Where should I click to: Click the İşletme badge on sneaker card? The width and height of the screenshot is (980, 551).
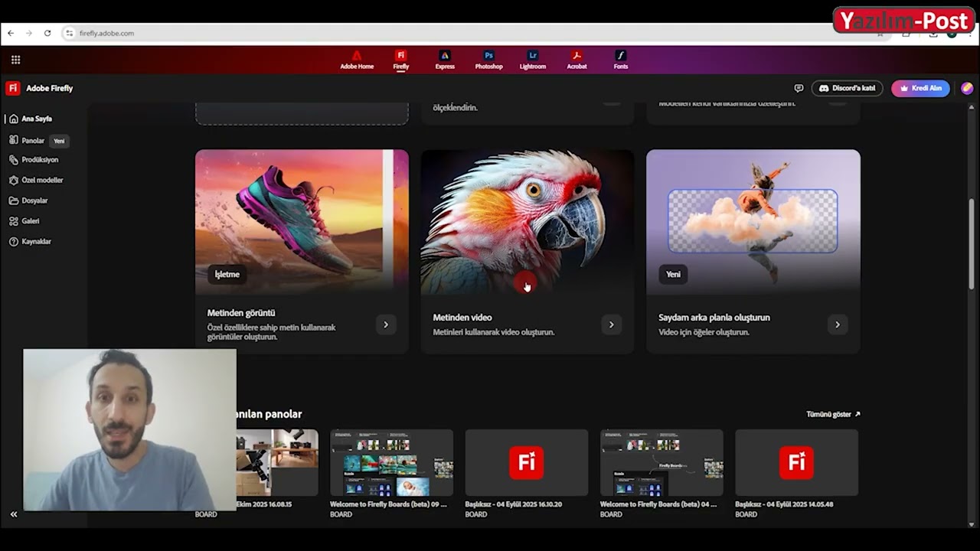pyautogui.click(x=227, y=274)
